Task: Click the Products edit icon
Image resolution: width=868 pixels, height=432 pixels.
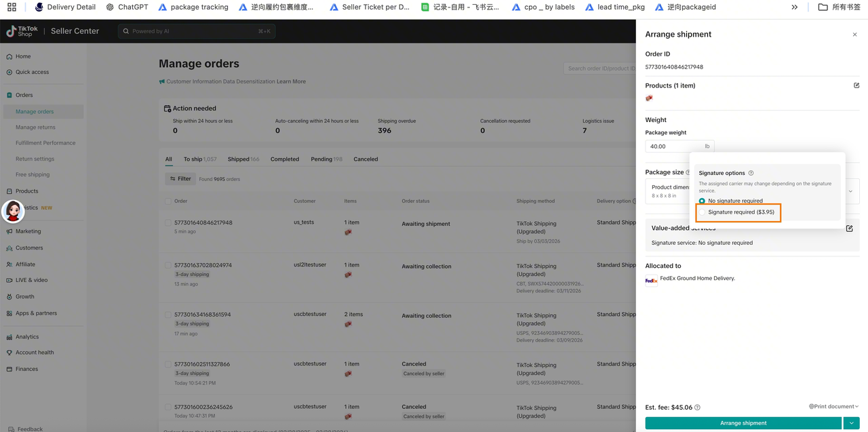Action: [856, 85]
